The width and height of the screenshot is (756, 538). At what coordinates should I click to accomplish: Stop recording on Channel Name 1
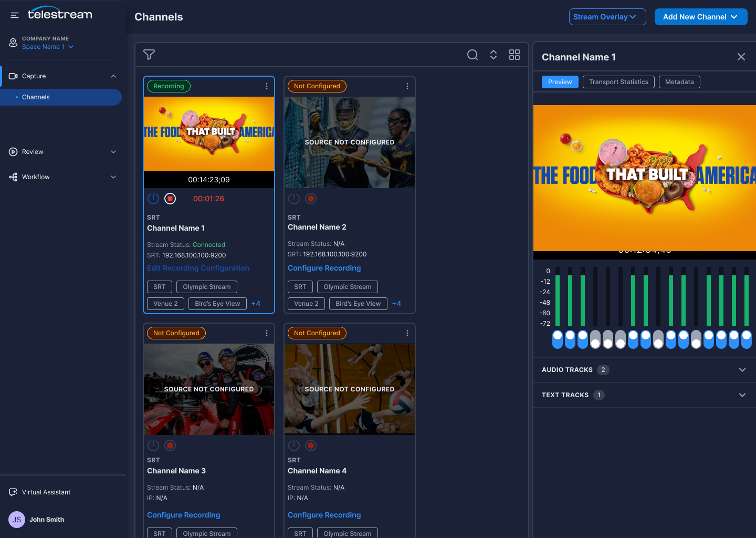click(x=170, y=199)
